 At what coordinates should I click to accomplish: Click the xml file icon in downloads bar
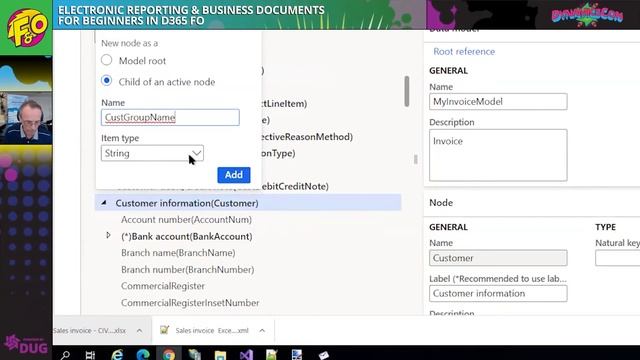click(x=164, y=330)
